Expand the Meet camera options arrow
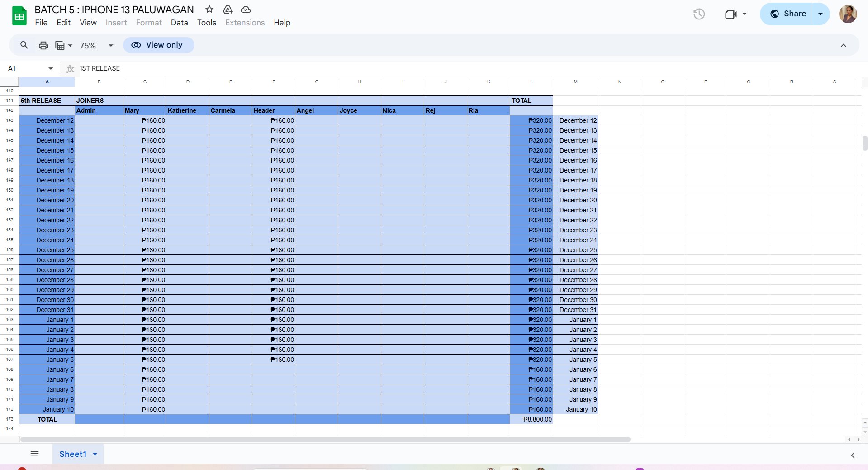868x470 pixels. coord(745,14)
